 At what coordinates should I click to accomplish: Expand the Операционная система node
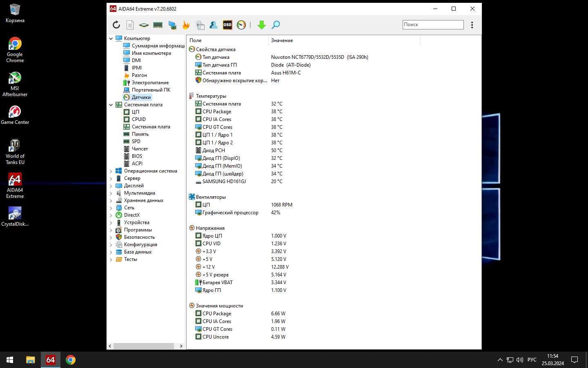(111, 171)
